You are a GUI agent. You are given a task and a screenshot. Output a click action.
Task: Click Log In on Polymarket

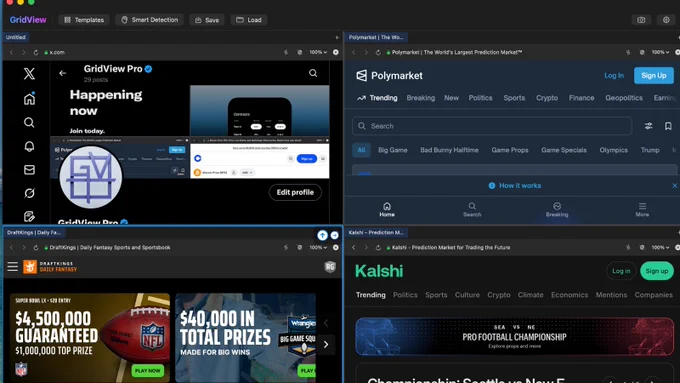pyautogui.click(x=614, y=75)
